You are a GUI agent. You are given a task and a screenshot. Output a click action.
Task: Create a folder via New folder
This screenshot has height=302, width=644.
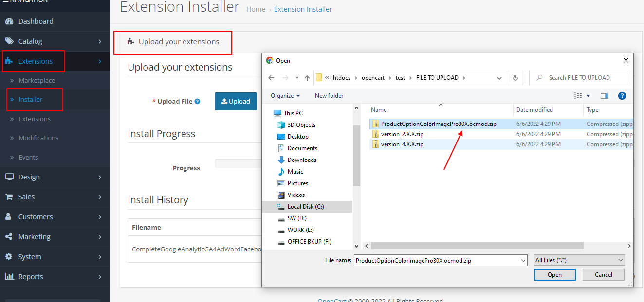point(329,96)
